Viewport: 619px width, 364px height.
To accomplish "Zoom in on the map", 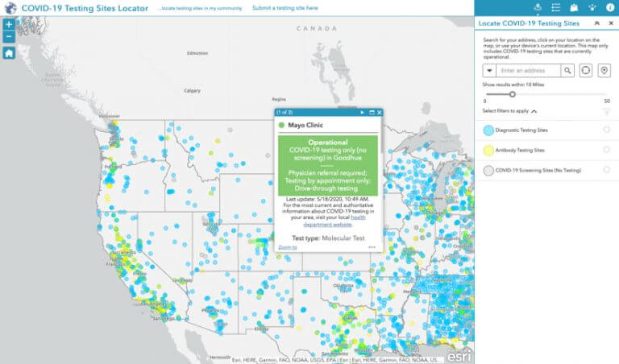I will click(x=9, y=24).
